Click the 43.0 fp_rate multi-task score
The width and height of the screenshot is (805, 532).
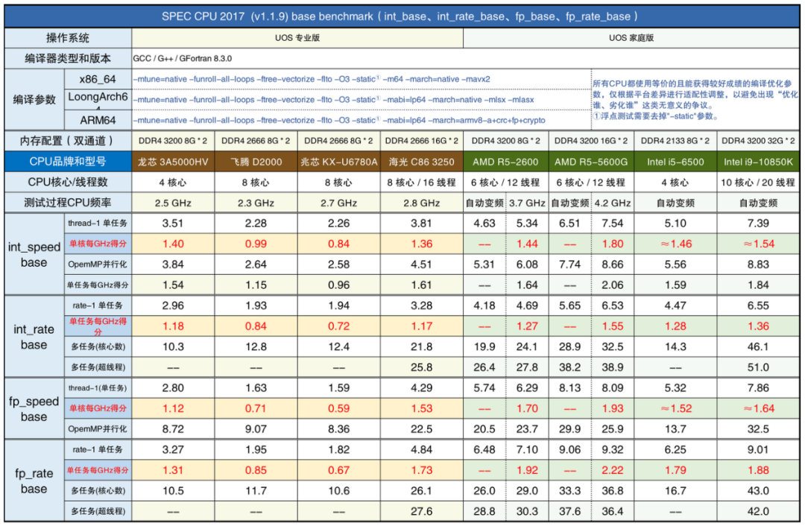[x=758, y=490]
